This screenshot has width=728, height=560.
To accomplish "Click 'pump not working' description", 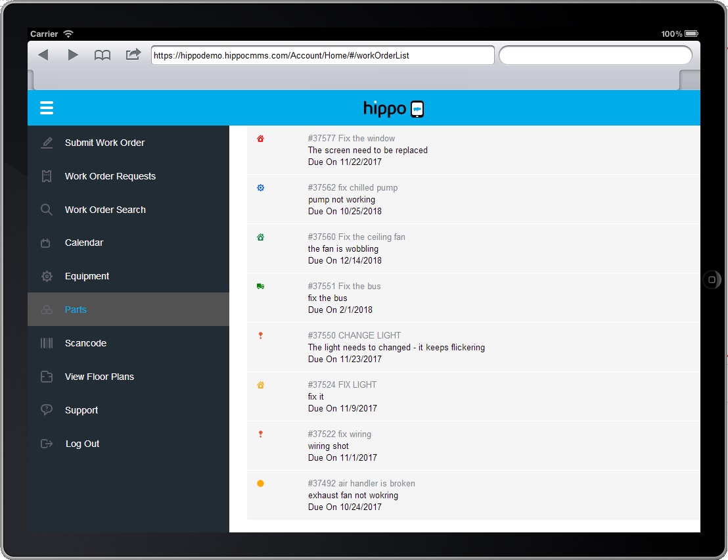I will click(342, 199).
